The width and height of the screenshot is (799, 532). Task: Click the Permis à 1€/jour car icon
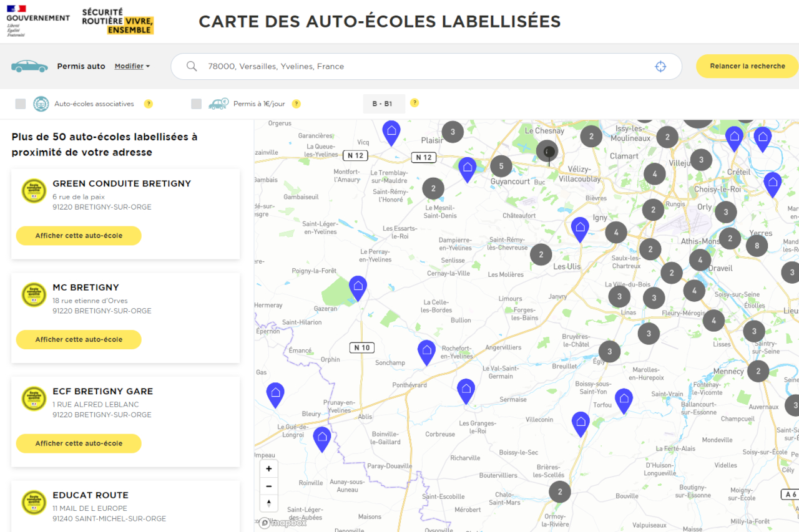tap(218, 103)
